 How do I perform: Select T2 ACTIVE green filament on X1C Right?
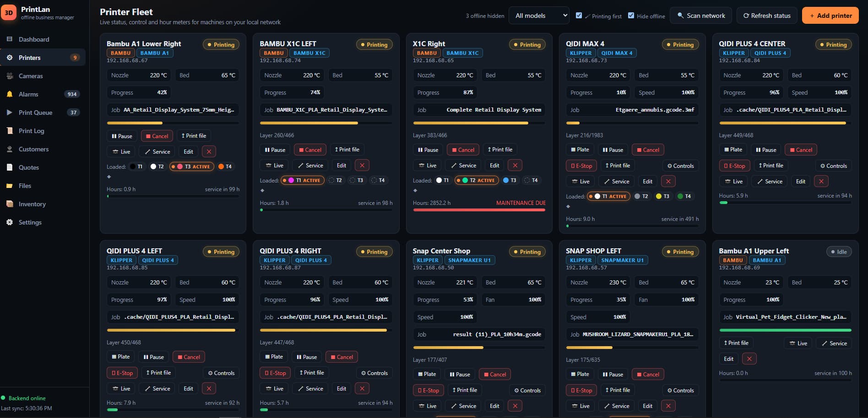[477, 180]
